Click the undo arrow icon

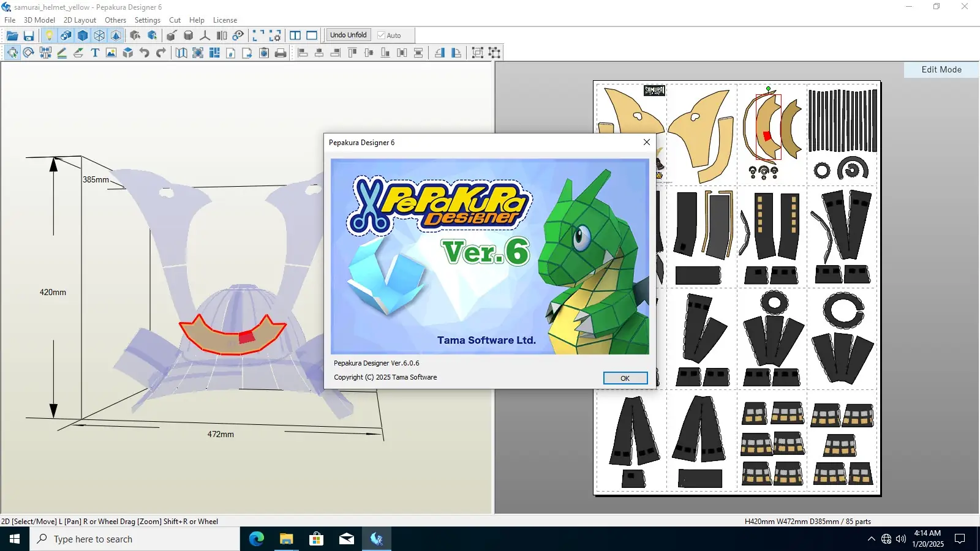(x=145, y=53)
